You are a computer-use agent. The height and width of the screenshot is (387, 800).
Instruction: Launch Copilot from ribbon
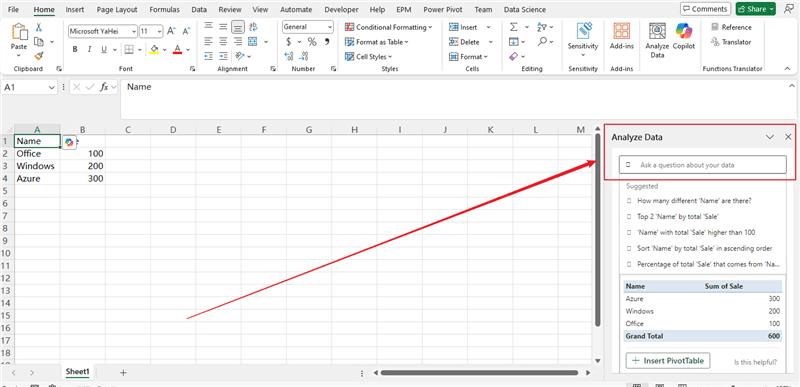684,36
